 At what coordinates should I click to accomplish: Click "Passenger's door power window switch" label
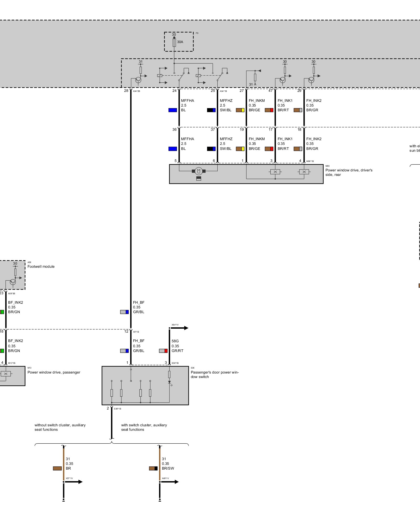[214, 374]
